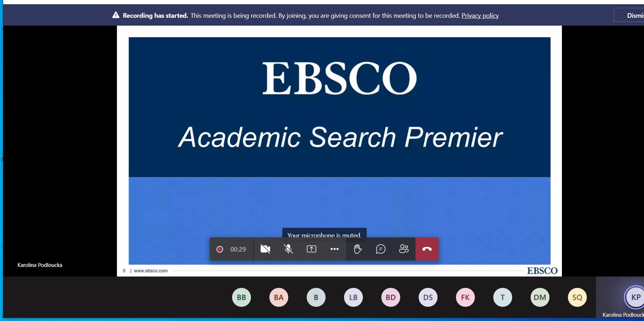Viewport: 644px width, 321px height.
Task: Show the meeting conversation chat
Action: [381, 249]
